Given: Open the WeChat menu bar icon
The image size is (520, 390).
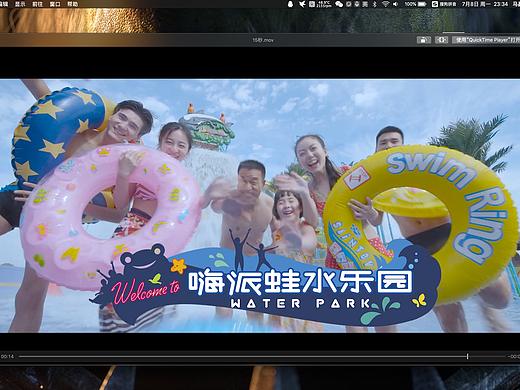Looking at the screenshot, I should coord(339,4).
